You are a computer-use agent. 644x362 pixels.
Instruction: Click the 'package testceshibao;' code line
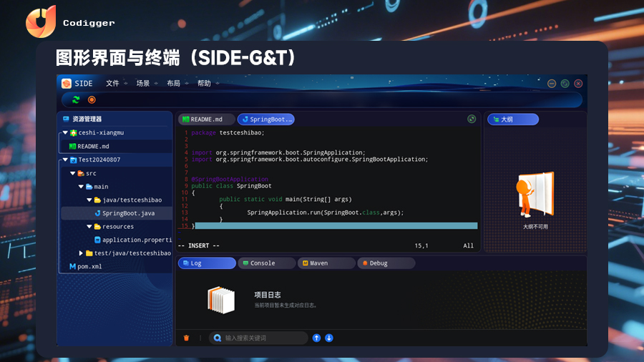click(228, 132)
